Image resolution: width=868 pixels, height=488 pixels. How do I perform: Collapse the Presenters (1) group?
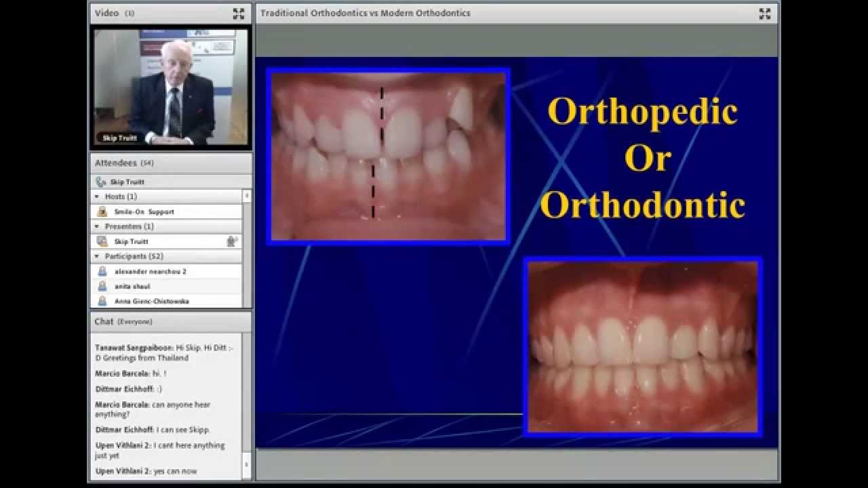tap(96, 226)
